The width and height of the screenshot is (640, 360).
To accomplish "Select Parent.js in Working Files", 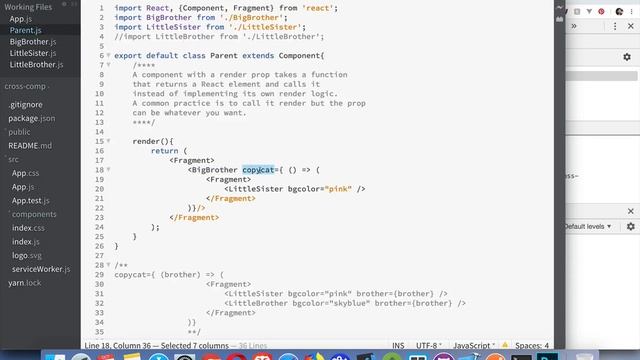I will click(25, 30).
